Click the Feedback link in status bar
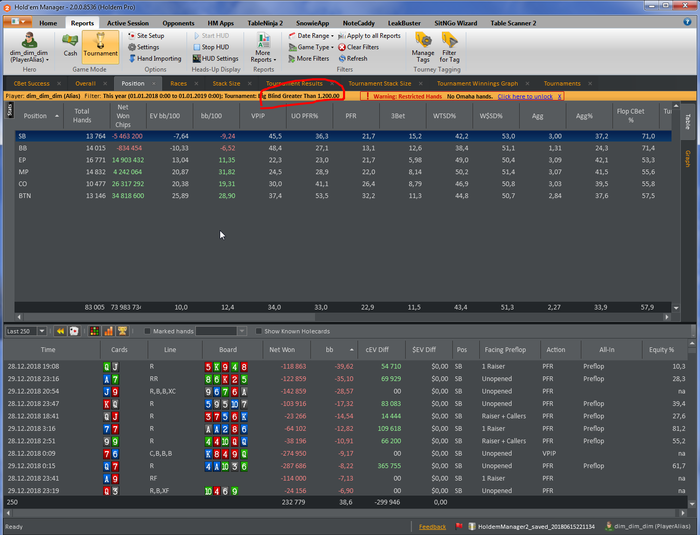This screenshot has width=700, height=535. 432,527
